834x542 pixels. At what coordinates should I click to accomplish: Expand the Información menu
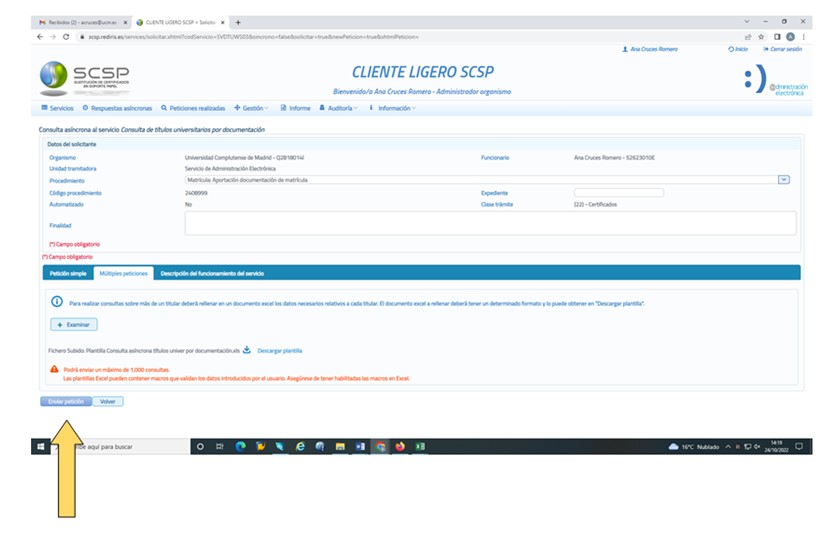(x=392, y=108)
